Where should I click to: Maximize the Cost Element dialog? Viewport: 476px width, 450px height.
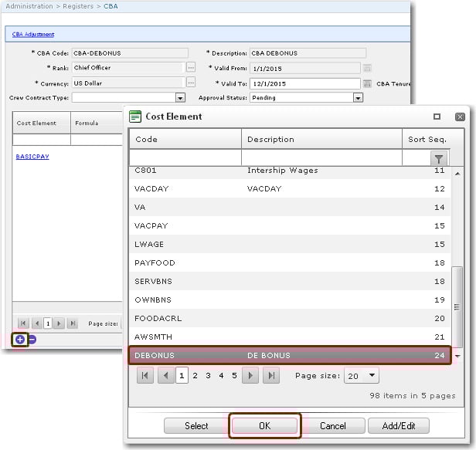coord(437,117)
